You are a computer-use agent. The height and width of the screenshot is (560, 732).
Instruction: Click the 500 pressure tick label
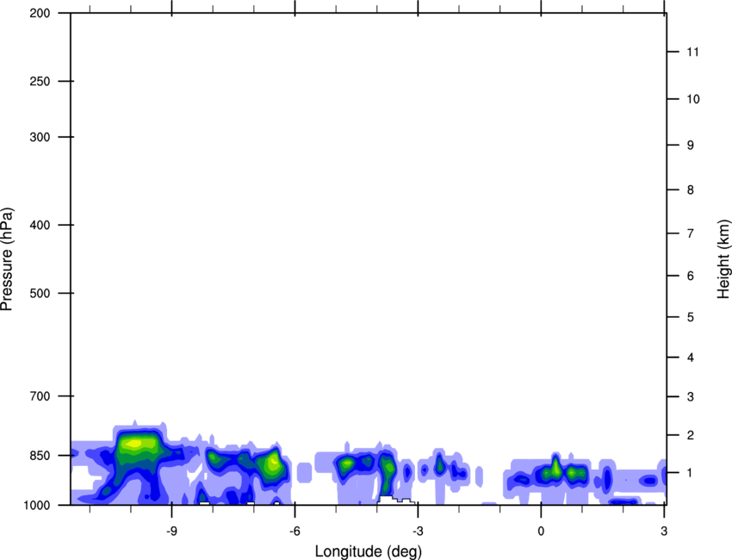40,293
